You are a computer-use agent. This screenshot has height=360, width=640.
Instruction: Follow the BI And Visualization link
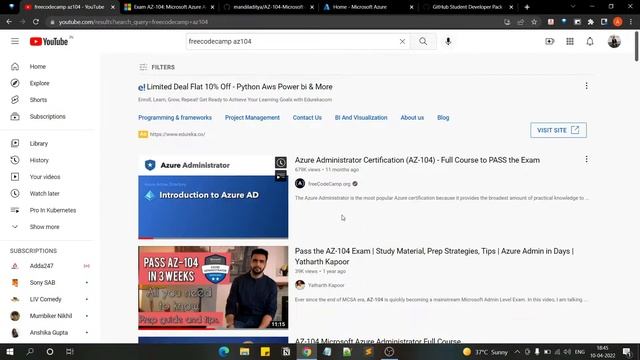[361, 118]
